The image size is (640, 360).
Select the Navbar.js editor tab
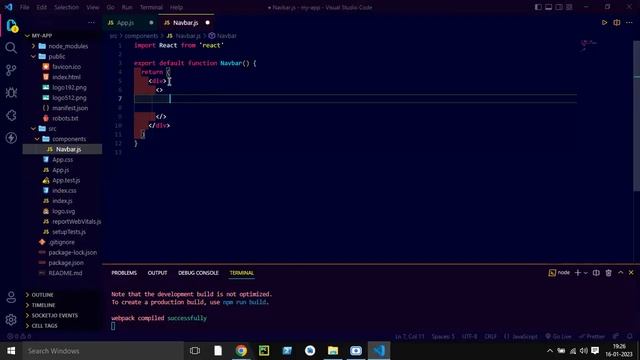click(x=187, y=22)
